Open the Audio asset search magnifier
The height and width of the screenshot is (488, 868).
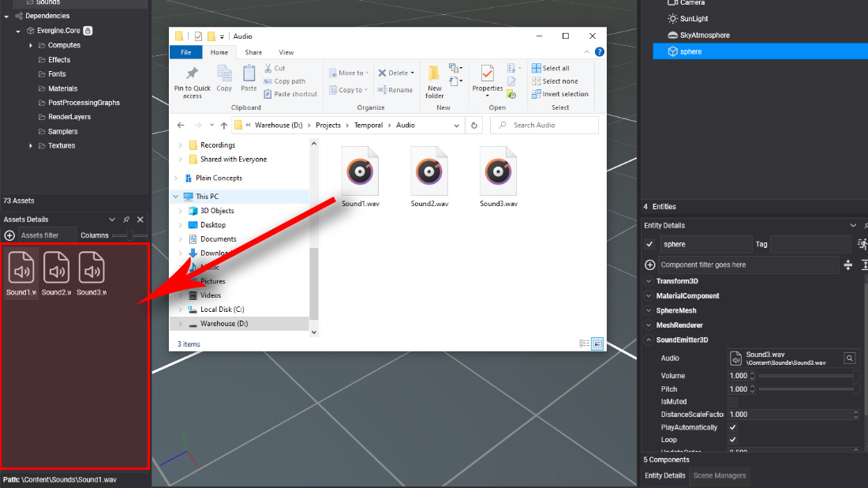[850, 358]
